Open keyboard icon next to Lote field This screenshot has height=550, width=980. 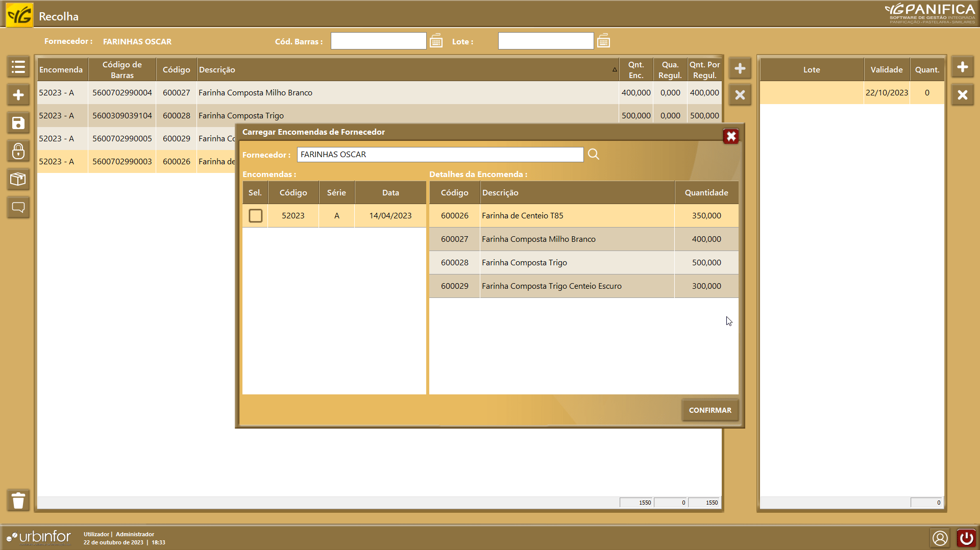603,41
